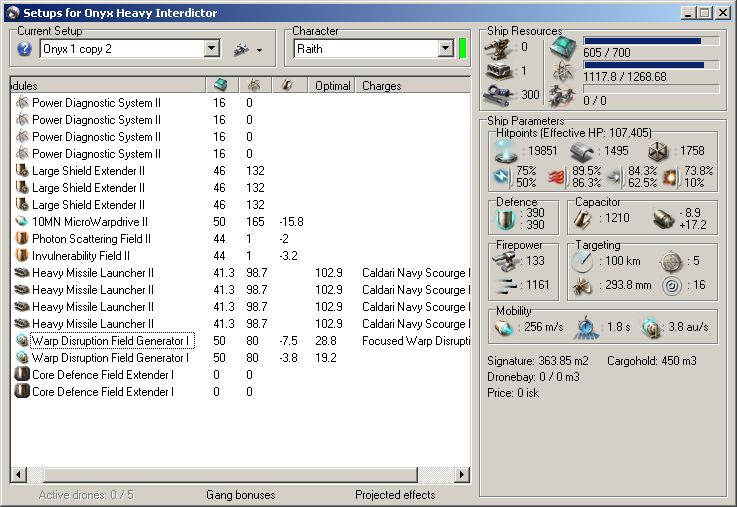The height and width of the screenshot is (507, 737).
Task: Open the Current Setup dropdown
Action: [212, 48]
